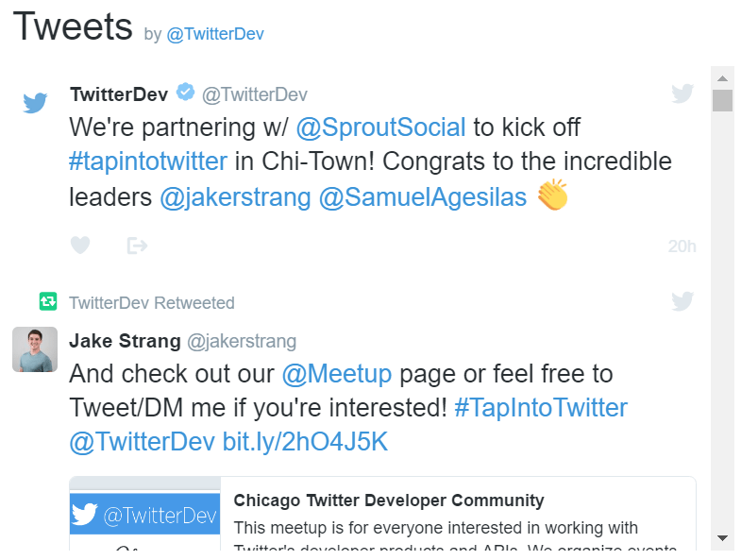Click the share icon on the first tweet
This screenshot has width=741, height=560.
tap(137, 246)
